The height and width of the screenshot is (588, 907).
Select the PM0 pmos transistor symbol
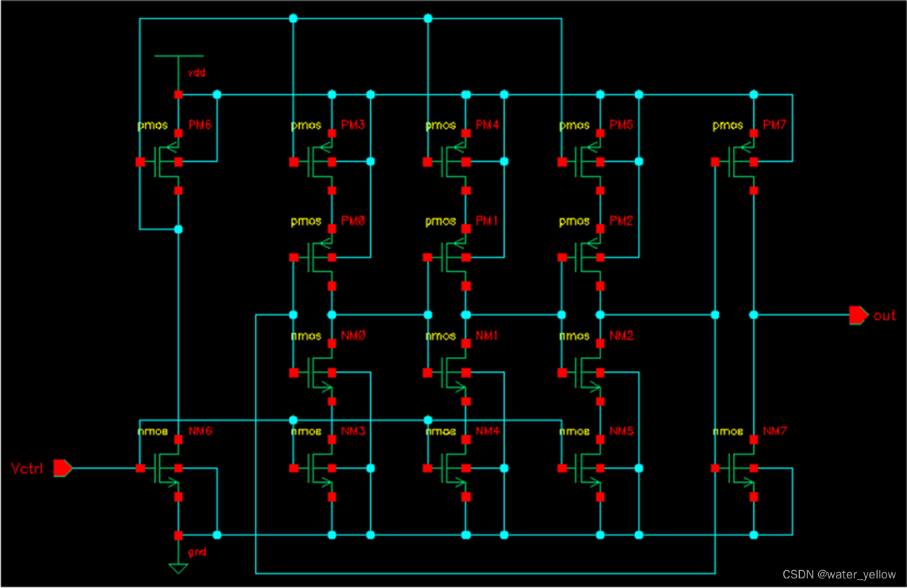point(316,257)
